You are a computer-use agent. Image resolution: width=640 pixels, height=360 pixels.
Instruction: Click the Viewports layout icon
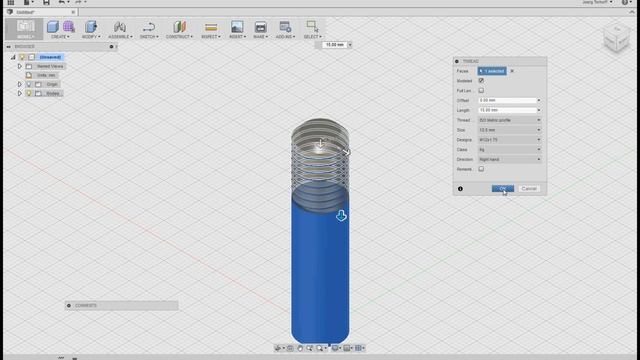pos(358,348)
